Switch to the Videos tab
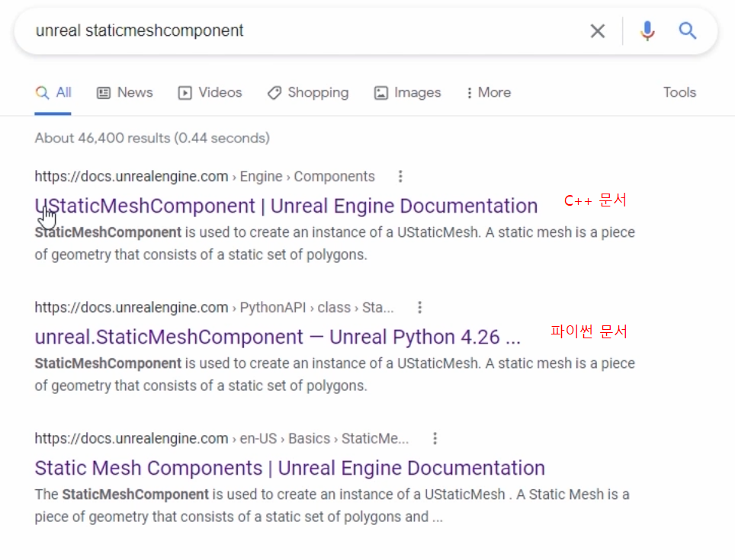Screen dimensions: 735x560 [x=210, y=93]
